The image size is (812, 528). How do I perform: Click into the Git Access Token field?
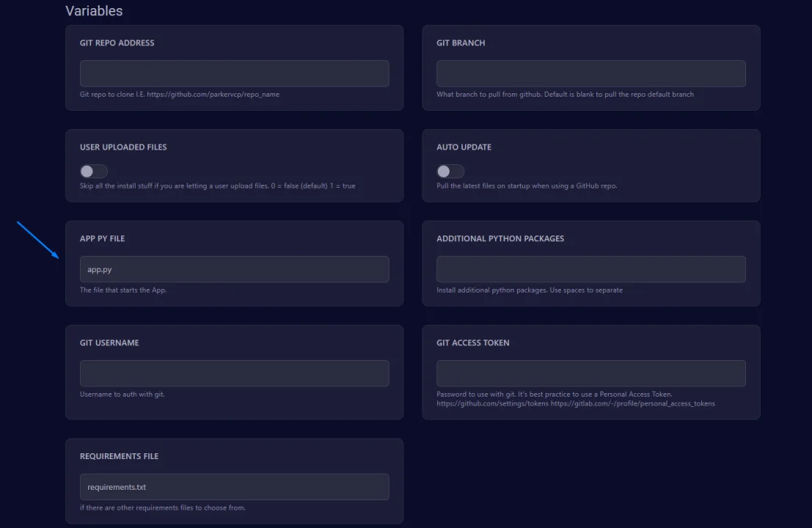590,373
